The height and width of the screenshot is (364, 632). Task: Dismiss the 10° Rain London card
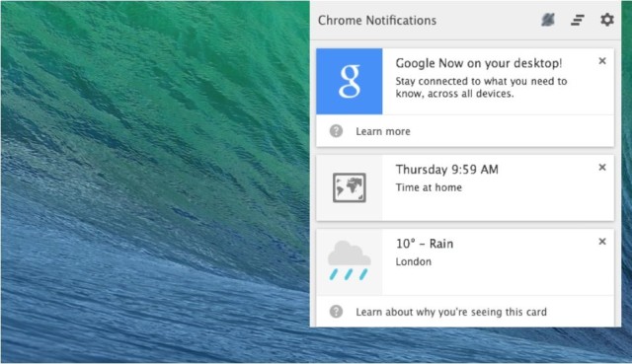602,242
